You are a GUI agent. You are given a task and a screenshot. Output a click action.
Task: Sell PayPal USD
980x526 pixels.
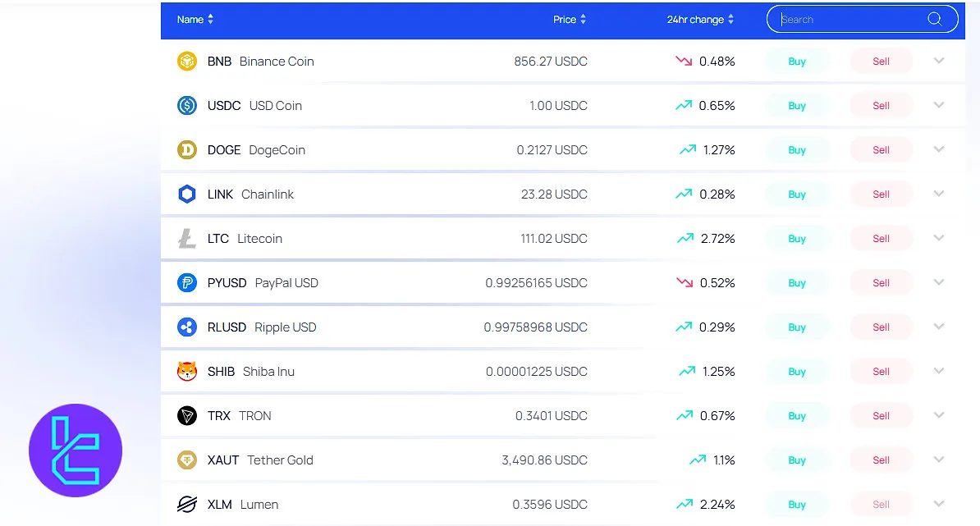click(882, 283)
